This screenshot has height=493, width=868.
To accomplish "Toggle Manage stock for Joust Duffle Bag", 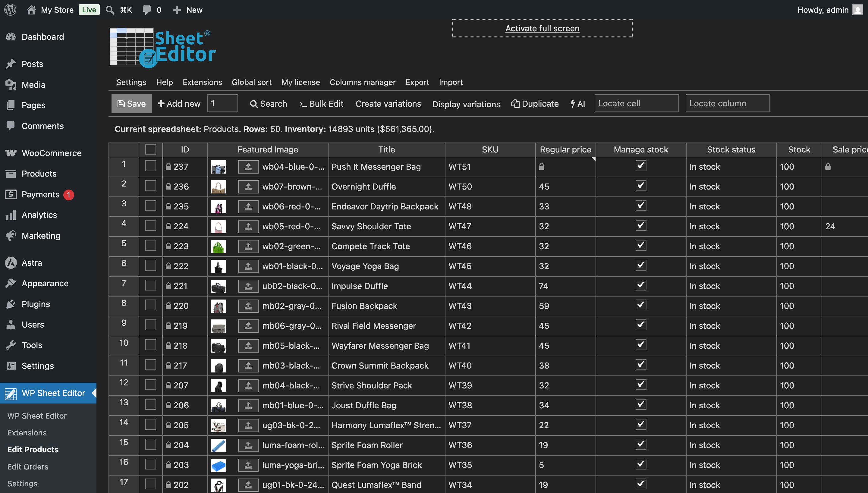I will [641, 404].
